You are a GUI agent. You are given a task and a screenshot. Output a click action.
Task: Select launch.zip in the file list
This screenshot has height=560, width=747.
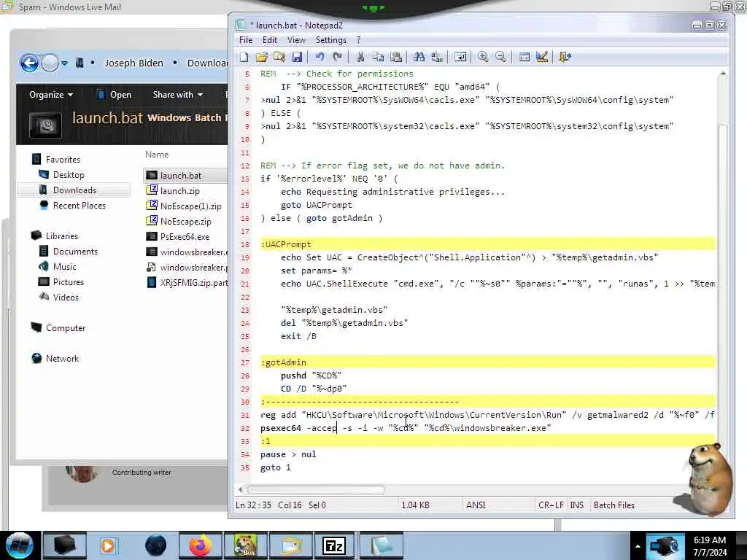coord(180,191)
